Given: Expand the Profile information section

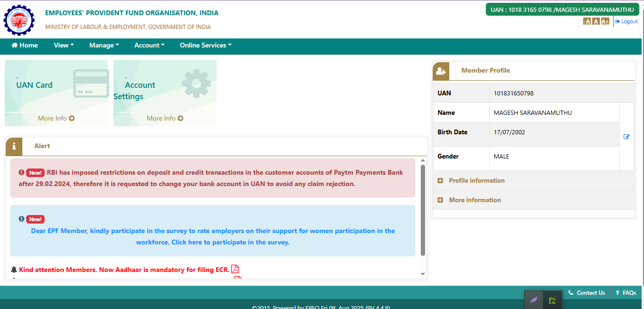Looking at the screenshot, I should click(x=533, y=180).
